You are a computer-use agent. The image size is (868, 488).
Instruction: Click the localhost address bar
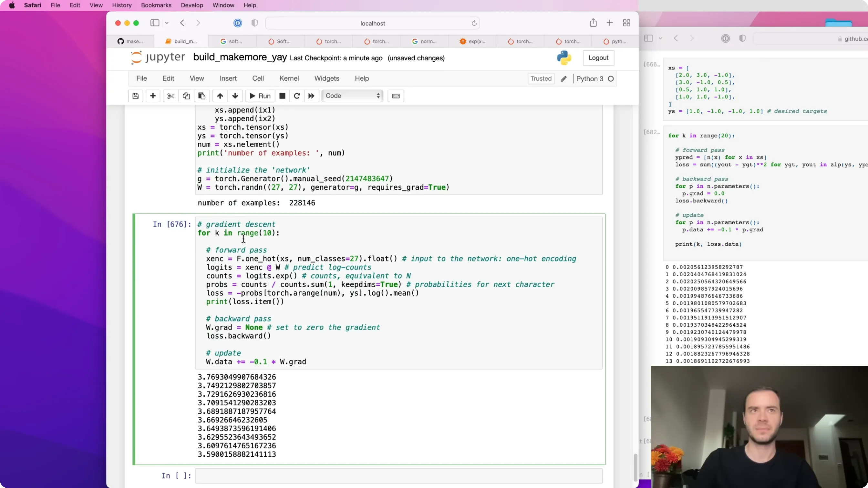(x=372, y=23)
